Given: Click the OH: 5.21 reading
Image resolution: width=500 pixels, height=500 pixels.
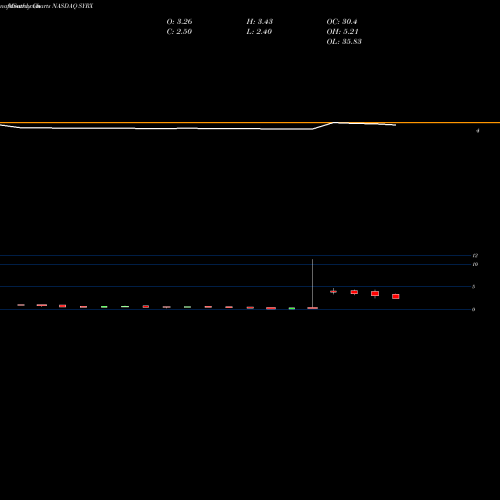Looking at the screenshot, I should (x=342, y=31).
